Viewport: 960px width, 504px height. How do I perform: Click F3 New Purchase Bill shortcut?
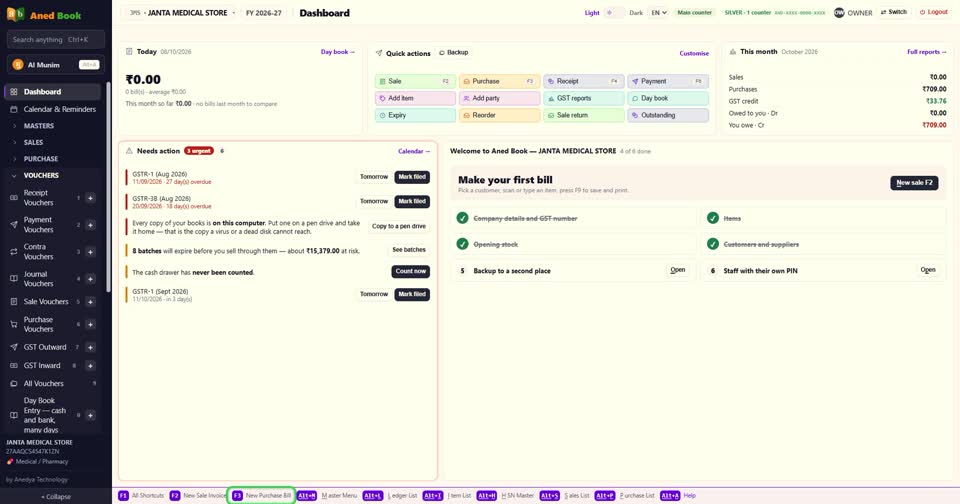point(262,495)
